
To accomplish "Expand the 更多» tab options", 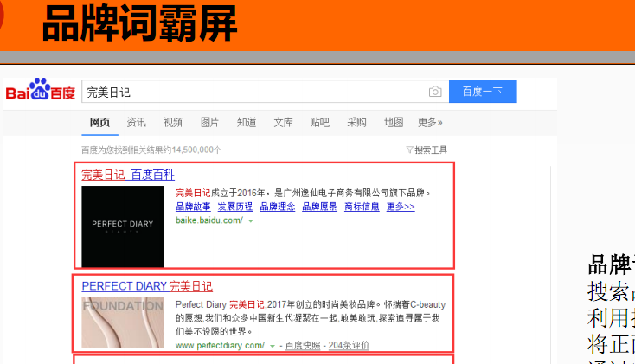I will [x=430, y=122].
